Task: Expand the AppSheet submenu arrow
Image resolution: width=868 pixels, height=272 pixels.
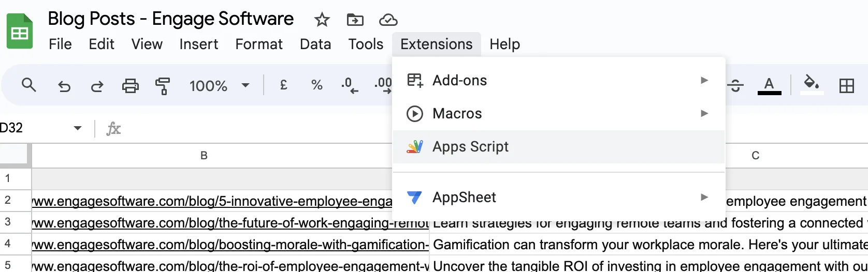Action: (704, 197)
